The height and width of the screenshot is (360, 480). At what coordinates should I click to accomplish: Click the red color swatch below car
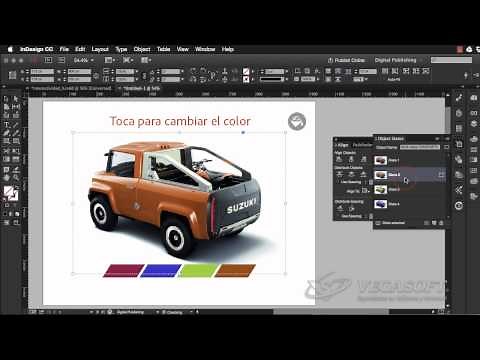[x=124, y=271]
